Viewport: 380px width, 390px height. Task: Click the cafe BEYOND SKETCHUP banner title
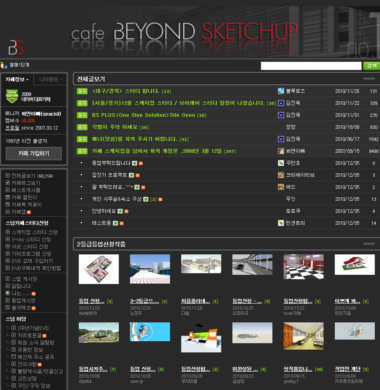[184, 32]
